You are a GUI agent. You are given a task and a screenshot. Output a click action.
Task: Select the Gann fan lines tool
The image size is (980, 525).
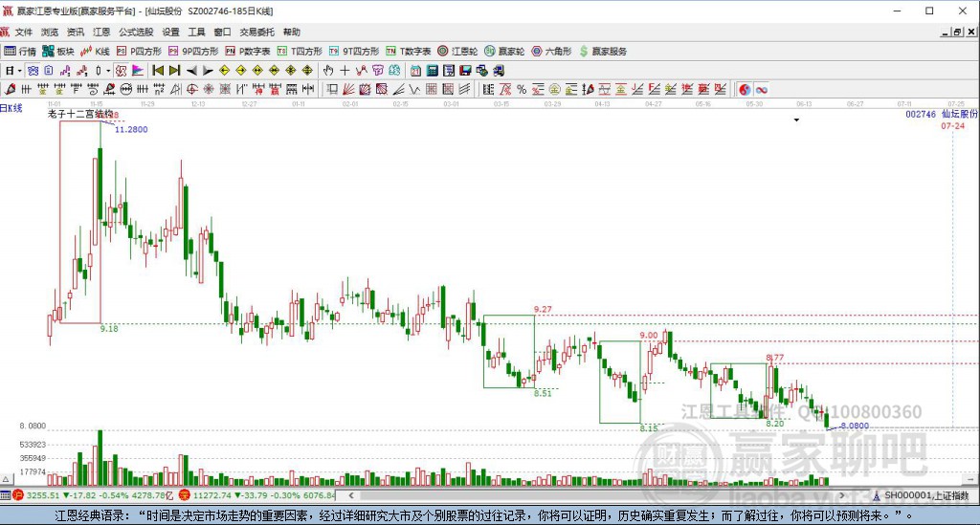click(x=348, y=89)
